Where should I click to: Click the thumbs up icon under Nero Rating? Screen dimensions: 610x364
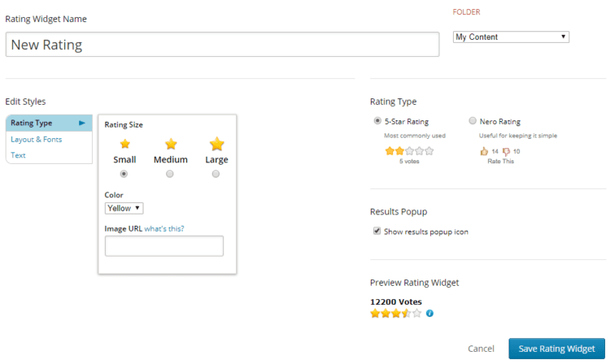click(x=484, y=151)
